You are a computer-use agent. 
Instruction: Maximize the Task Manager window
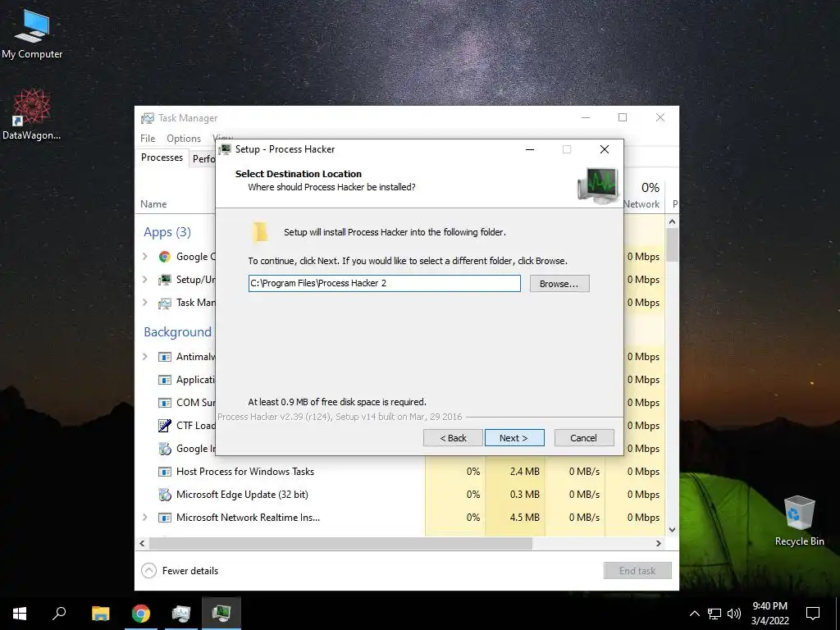point(623,117)
